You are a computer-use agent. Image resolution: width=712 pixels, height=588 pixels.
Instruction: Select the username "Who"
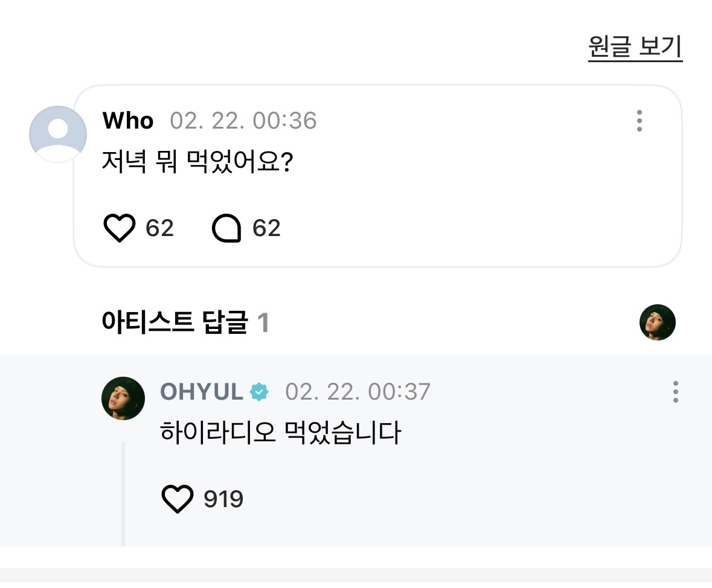coord(128,121)
